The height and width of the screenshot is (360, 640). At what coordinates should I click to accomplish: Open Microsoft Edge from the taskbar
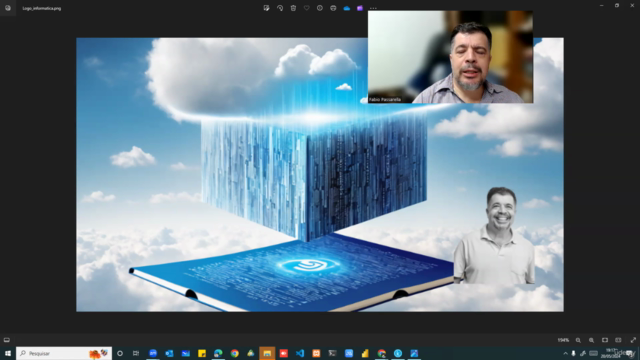point(218,353)
